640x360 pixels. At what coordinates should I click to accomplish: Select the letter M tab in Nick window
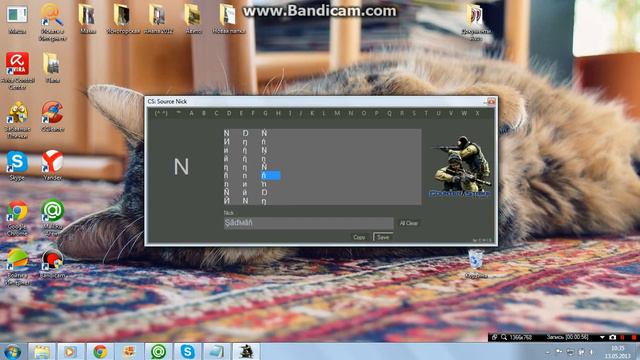point(337,113)
